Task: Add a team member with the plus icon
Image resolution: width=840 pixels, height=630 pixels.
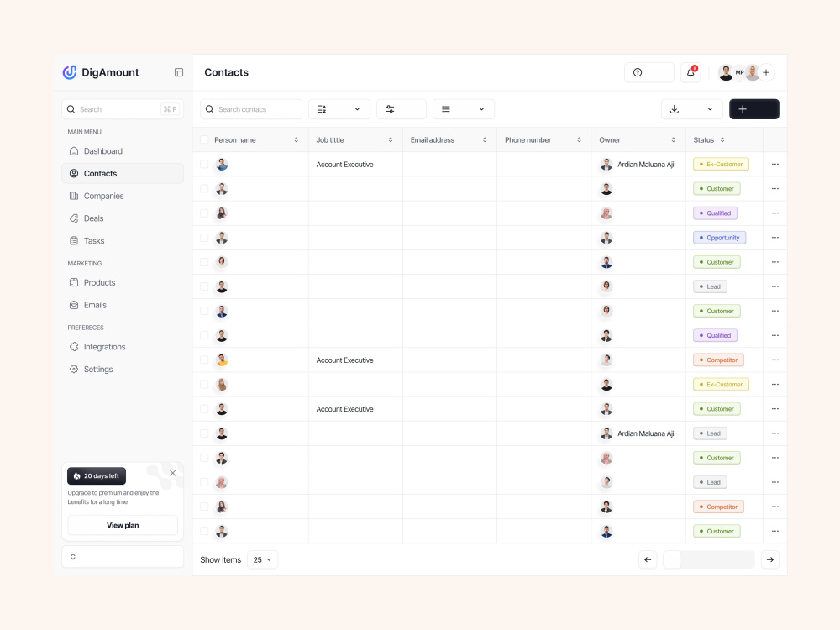Action: click(766, 72)
